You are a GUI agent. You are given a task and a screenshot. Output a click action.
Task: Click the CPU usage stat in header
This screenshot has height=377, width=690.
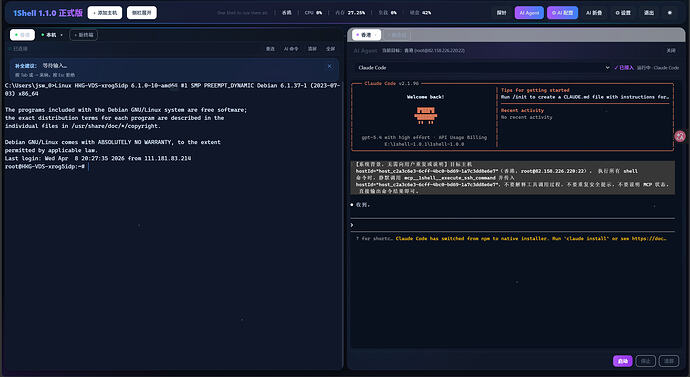click(313, 13)
